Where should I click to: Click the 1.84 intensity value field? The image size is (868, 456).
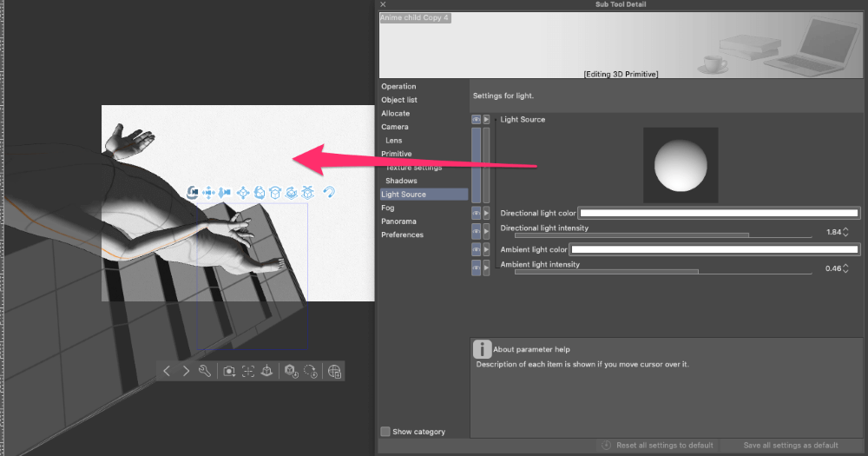click(833, 232)
